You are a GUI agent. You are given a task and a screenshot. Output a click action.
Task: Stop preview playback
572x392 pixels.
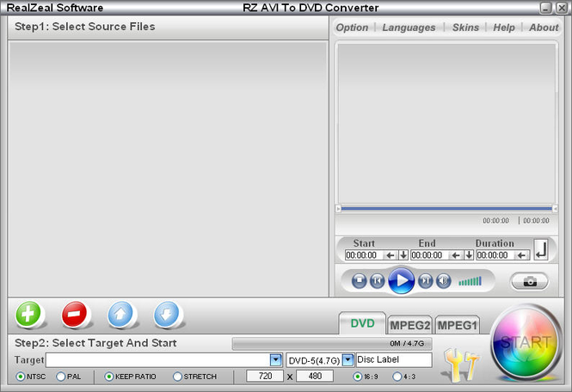359,281
